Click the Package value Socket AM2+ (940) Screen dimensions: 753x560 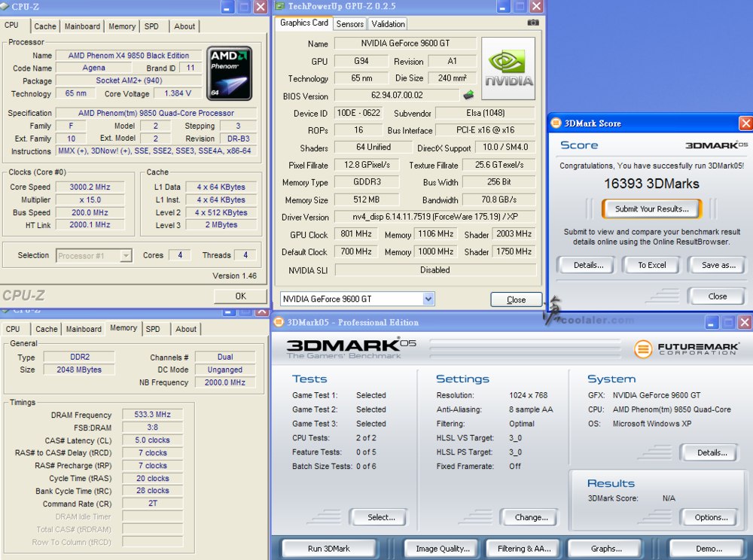[x=129, y=80]
